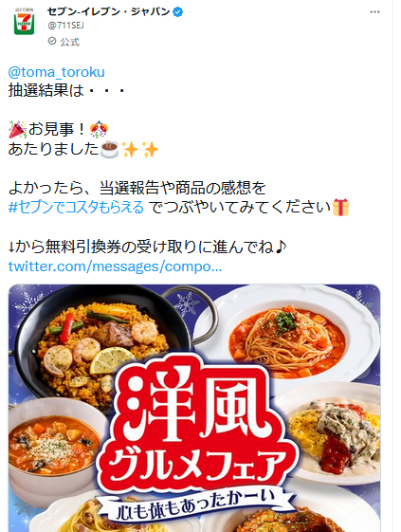Click the gift box emoji
This screenshot has width=401, height=532.
[340, 208]
